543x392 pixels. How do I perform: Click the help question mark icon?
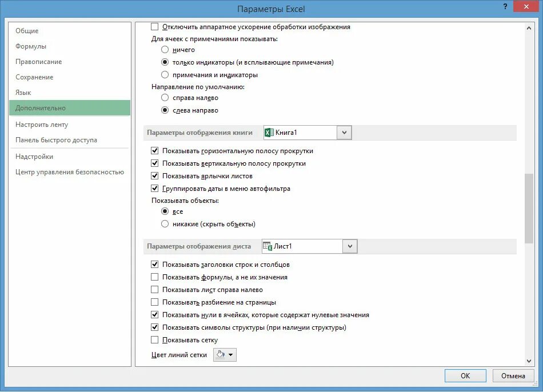505,7
